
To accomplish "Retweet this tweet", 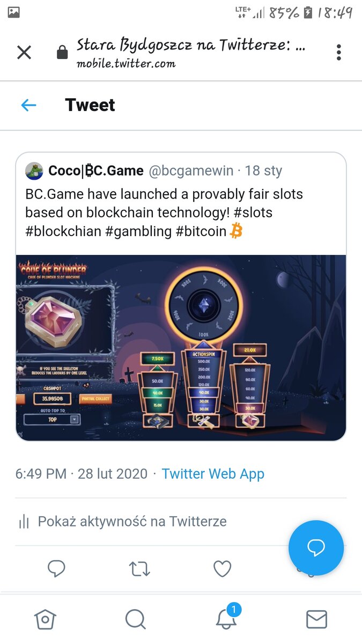I will [x=139, y=568].
